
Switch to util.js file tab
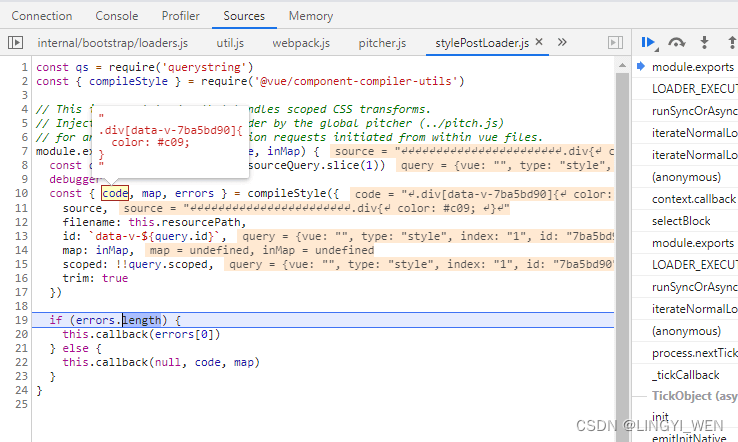230,43
